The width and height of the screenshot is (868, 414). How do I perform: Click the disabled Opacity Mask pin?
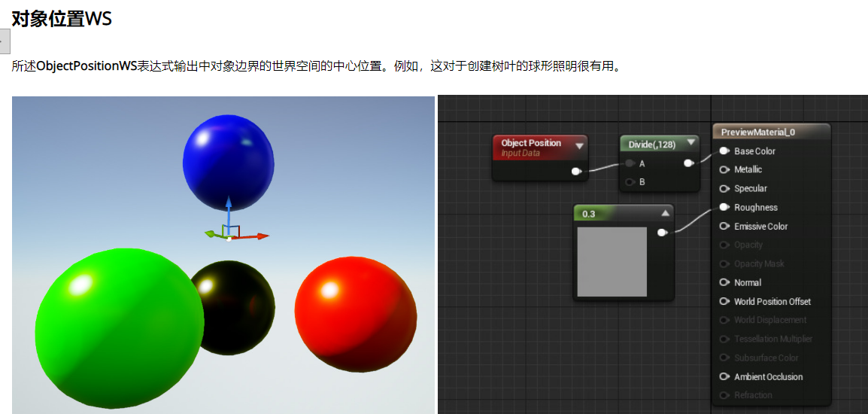click(x=724, y=263)
